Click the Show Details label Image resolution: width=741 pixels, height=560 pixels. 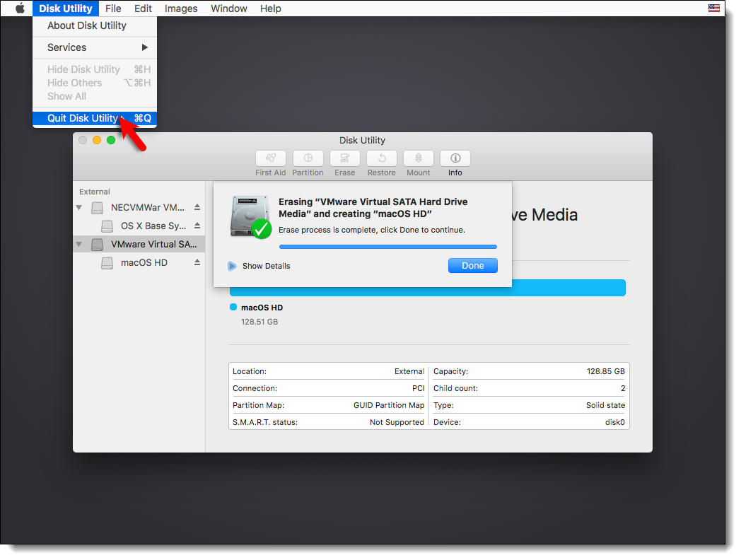click(266, 266)
